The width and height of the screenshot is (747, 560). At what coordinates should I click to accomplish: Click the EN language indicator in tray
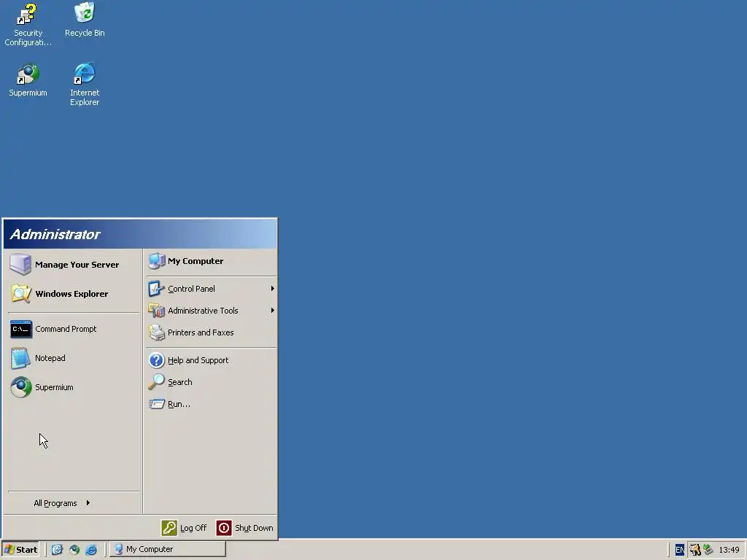(680, 550)
